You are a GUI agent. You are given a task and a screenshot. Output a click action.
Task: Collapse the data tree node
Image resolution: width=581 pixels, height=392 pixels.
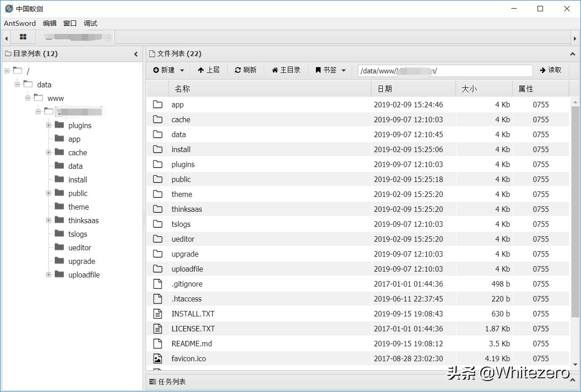tap(17, 85)
